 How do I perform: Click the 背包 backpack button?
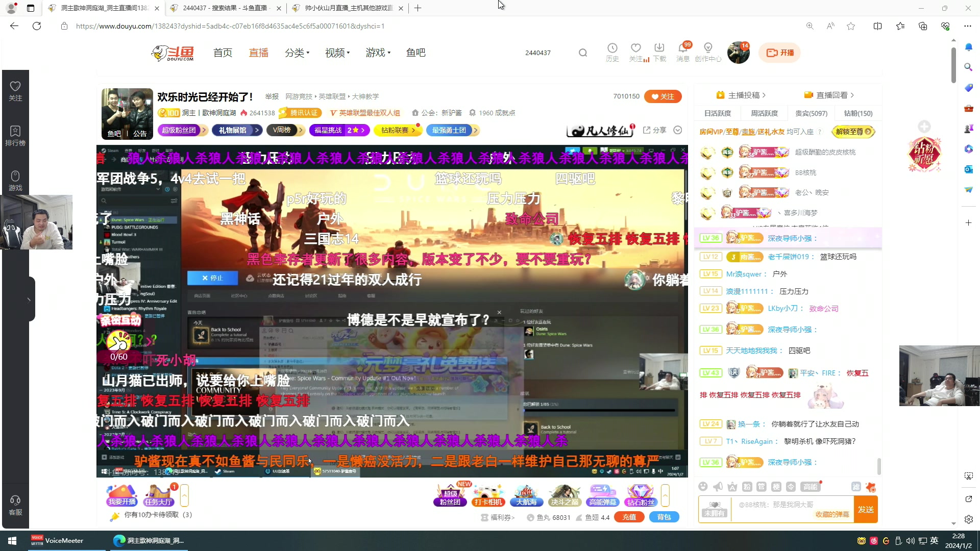coord(664,517)
